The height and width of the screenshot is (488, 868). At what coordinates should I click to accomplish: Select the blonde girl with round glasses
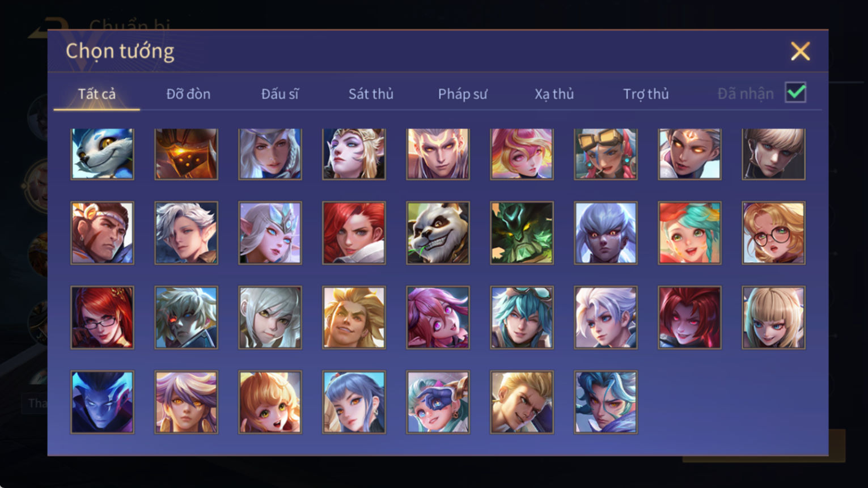click(x=773, y=233)
